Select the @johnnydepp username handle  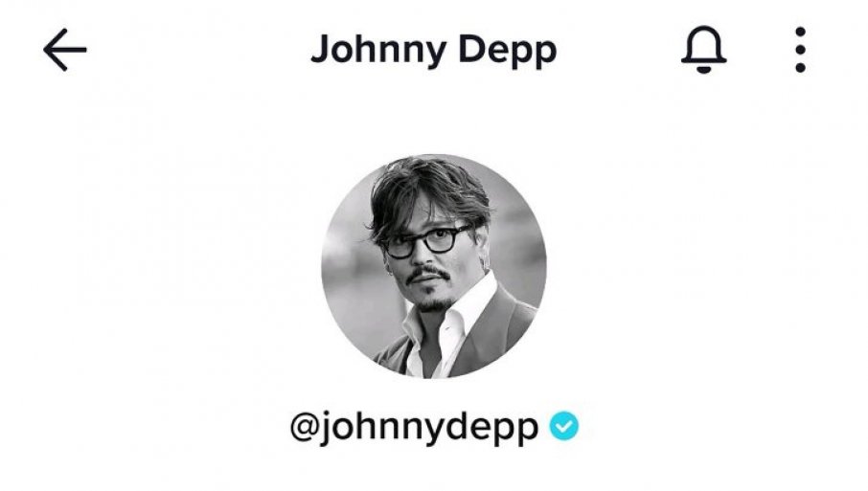tap(414, 428)
